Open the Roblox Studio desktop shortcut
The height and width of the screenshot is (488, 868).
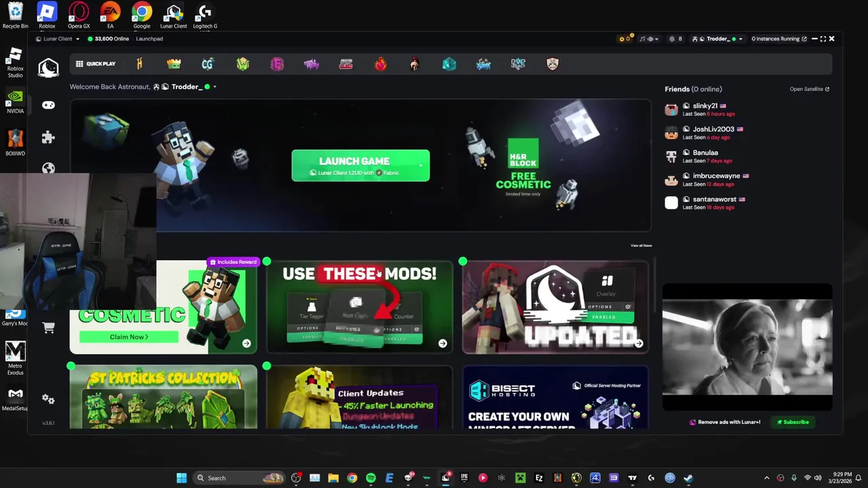tap(15, 62)
